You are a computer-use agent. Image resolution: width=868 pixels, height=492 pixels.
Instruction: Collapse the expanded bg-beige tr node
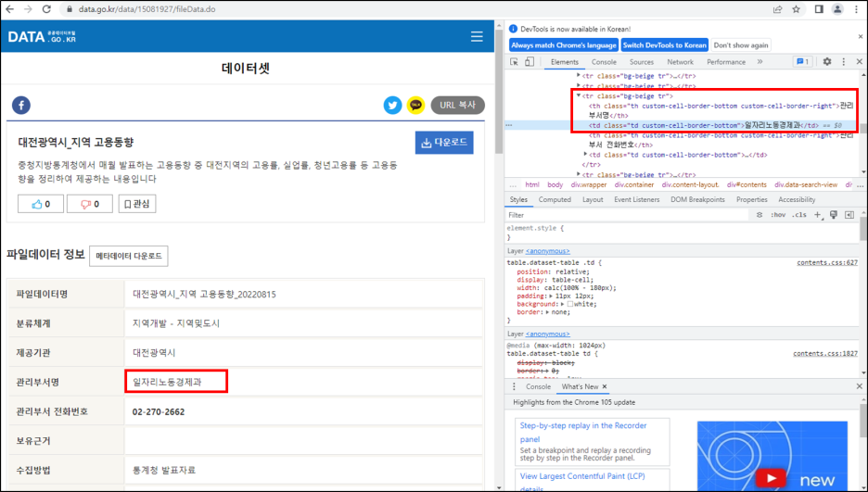pos(579,95)
